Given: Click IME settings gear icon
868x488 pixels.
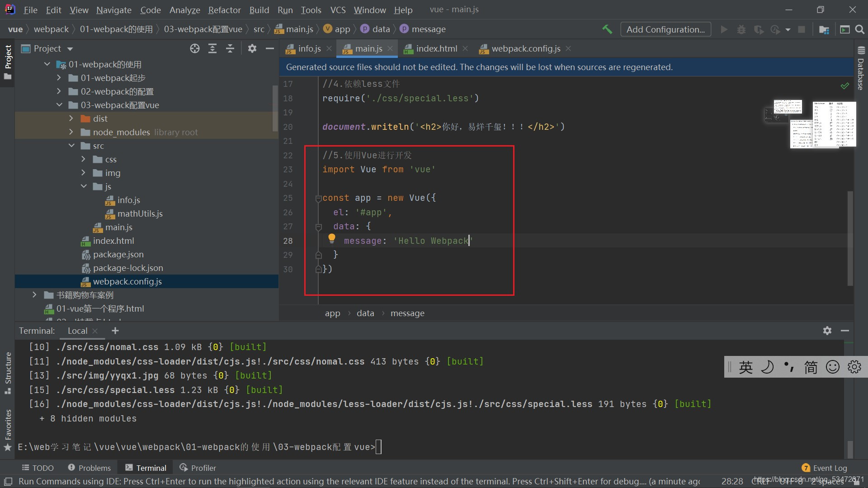Looking at the screenshot, I should 854,367.
